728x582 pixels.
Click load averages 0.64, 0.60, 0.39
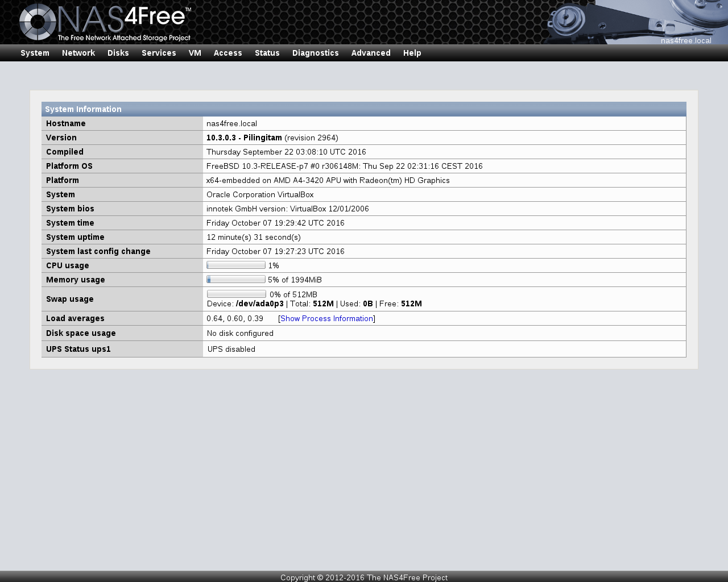[x=235, y=318]
